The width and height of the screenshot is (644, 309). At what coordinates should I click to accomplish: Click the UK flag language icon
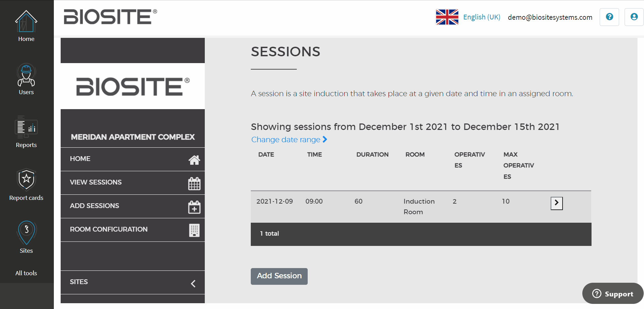point(447,17)
